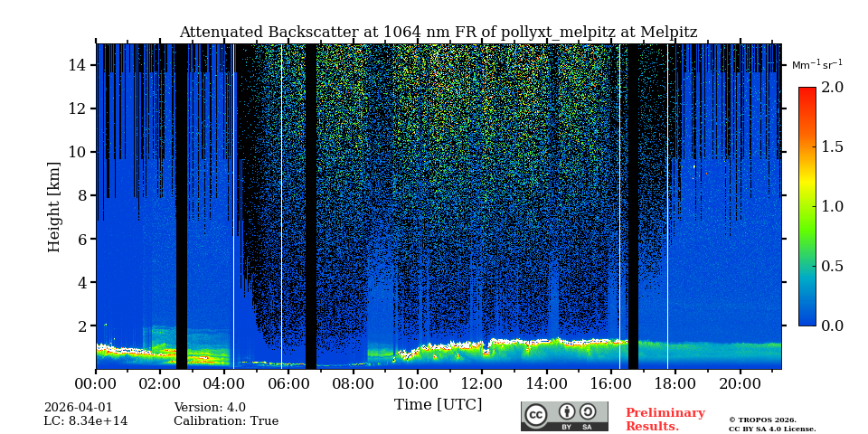Click the red top of the colorbar

click(807, 91)
